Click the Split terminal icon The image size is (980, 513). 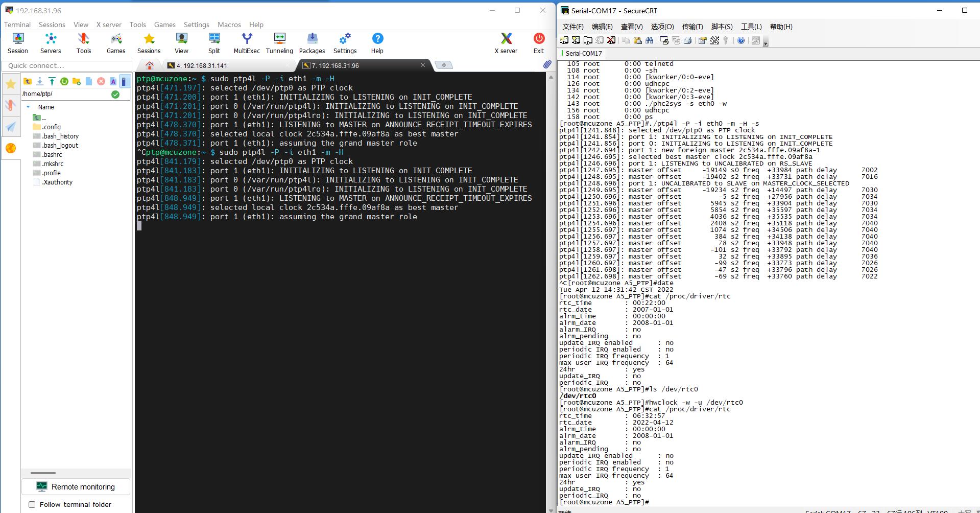coord(214,43)
